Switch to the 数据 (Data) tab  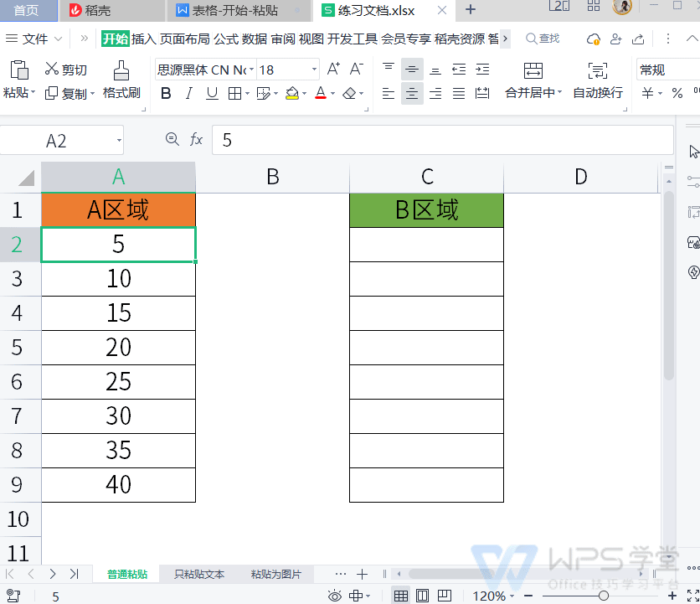pos(255,39)
